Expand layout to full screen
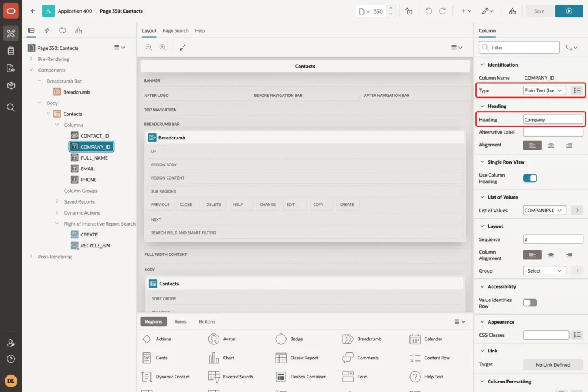The image size is (588, 392). (183, 48)
